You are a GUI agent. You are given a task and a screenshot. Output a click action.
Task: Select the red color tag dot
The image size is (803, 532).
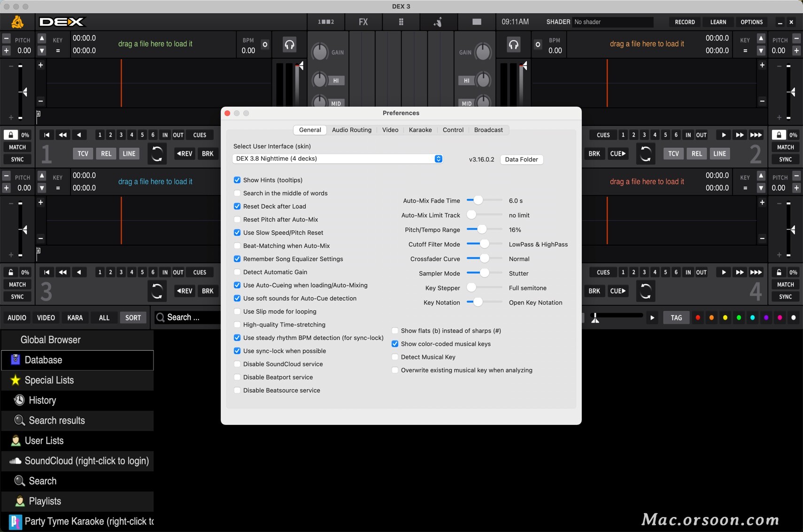[698, 318]
